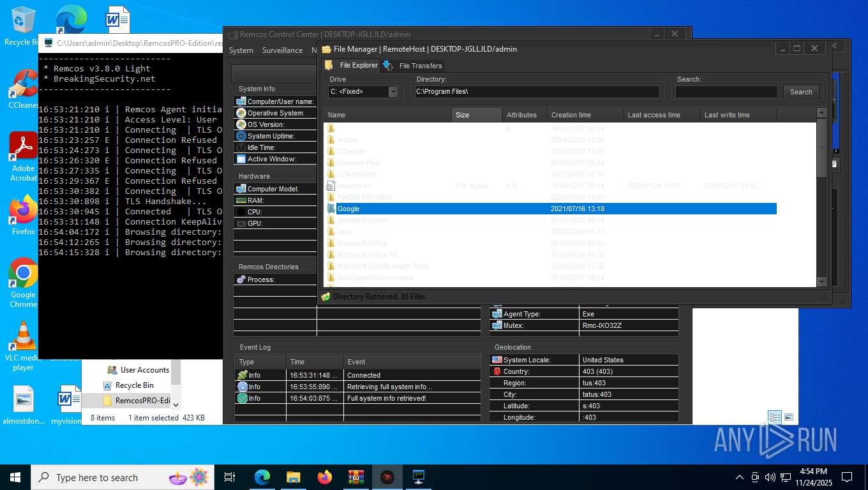Click the Directory Retrieved status icon
868x490 pixels.
click(325, 297)
